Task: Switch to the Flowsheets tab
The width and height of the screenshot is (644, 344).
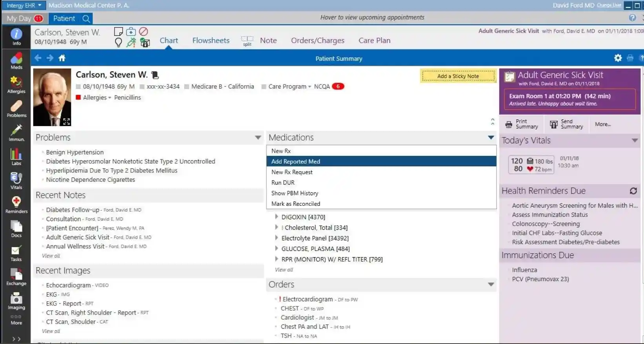Action: point(211,40)
